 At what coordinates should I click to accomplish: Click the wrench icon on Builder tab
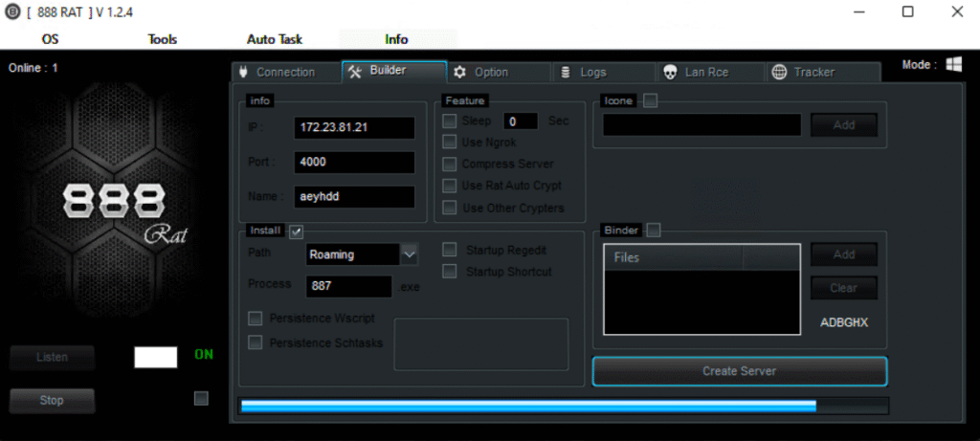354,72
